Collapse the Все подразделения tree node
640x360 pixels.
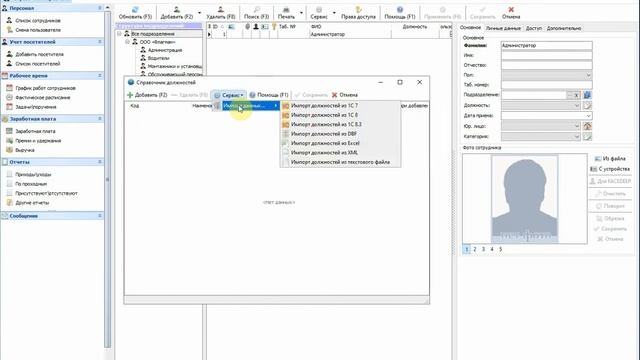(x=120, y=33)
